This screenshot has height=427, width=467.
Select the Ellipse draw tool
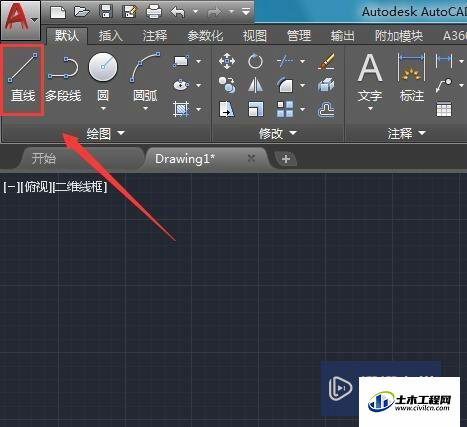(181, 85)
